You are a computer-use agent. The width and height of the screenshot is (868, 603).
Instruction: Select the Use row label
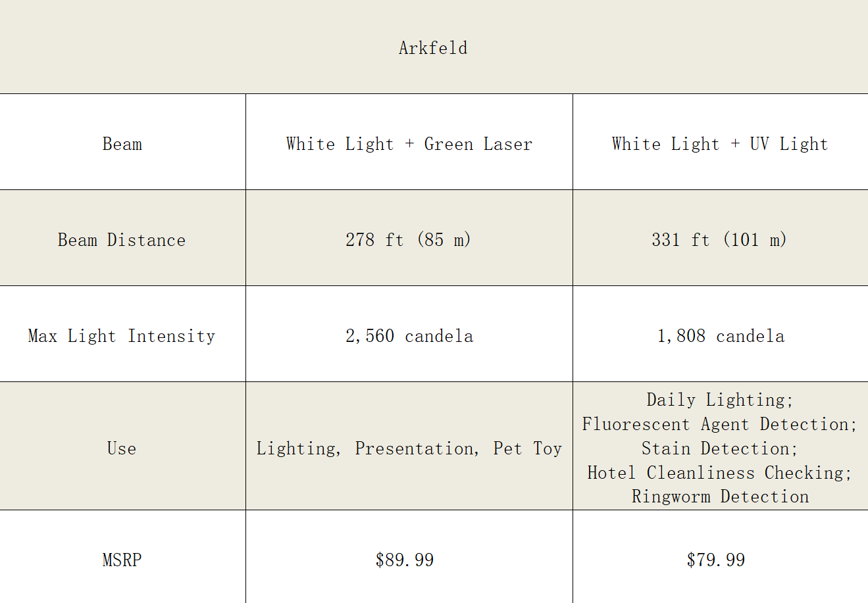click(122, 448)
